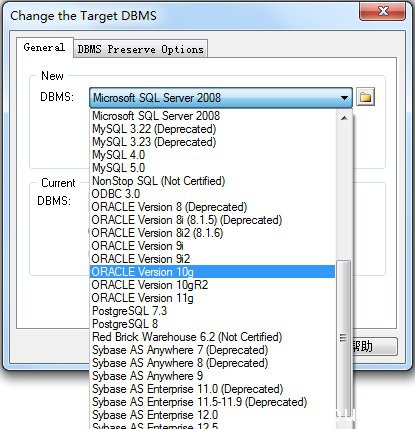The image size is (415, 429).
Task: Open the DBMS folder browse icon
Action: click(x=365, y=97)
